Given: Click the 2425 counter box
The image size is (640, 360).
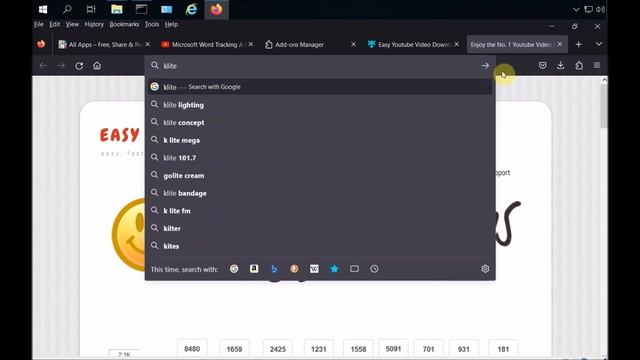Looking at the screenshot, I should 278,349.
